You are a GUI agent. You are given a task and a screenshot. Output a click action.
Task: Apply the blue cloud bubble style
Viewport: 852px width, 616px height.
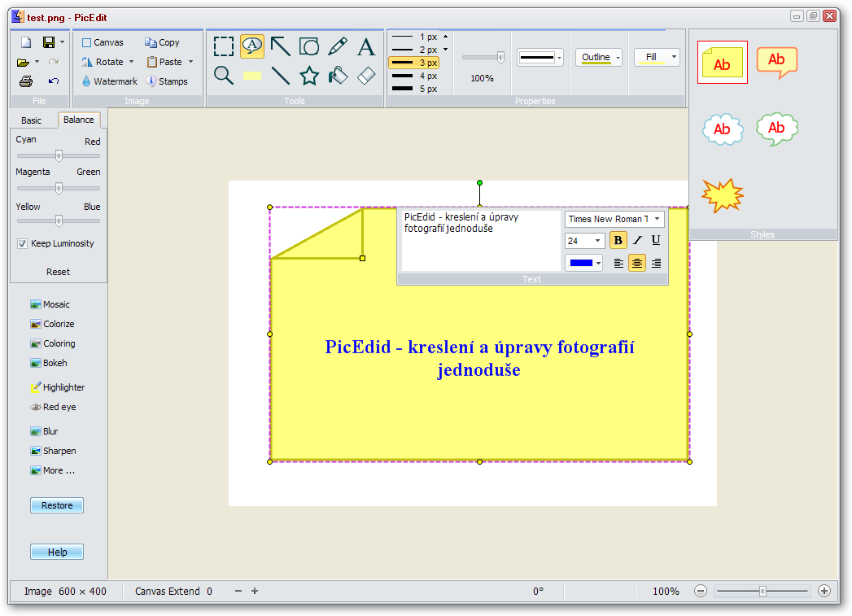tap(722, 129)
